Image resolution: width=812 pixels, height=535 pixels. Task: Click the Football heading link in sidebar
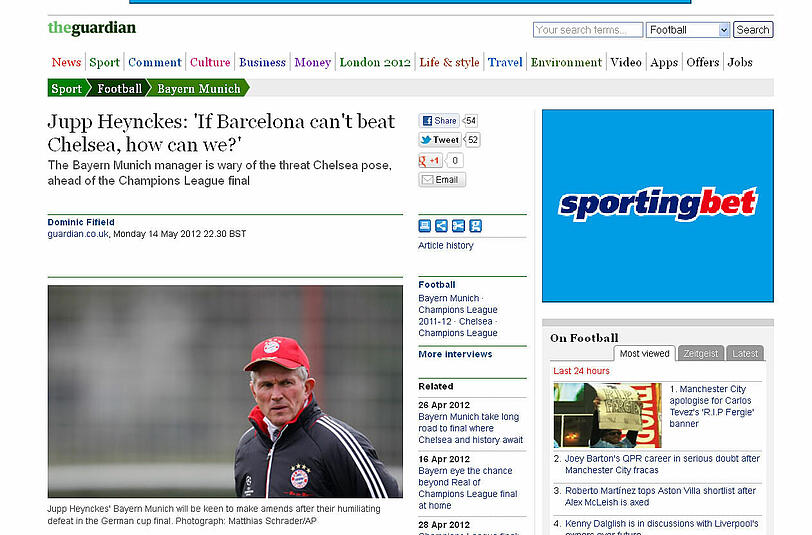pos(437,285)
